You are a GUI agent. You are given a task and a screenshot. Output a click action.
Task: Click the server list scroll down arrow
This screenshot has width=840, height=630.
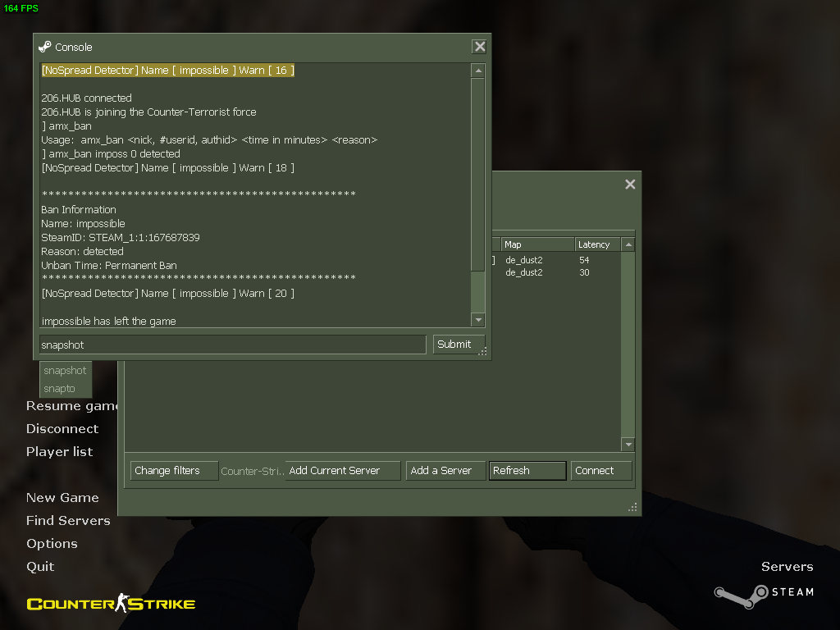tap(628, 444)
